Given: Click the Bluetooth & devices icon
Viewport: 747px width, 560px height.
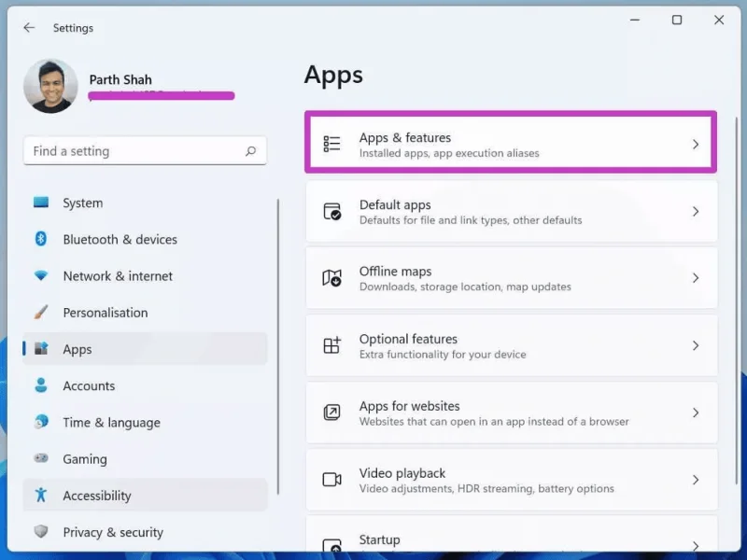Looking at the screenshot, I should (41, 239).
